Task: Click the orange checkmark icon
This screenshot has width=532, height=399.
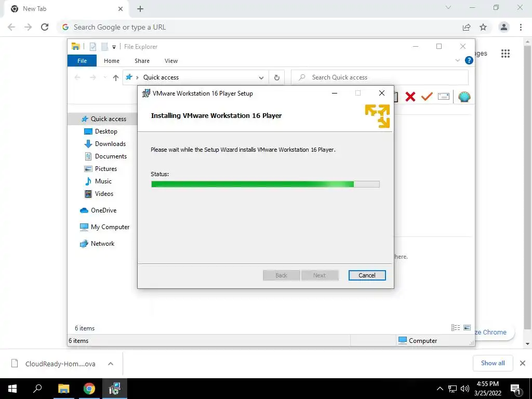Action: [x=427, y=96]
